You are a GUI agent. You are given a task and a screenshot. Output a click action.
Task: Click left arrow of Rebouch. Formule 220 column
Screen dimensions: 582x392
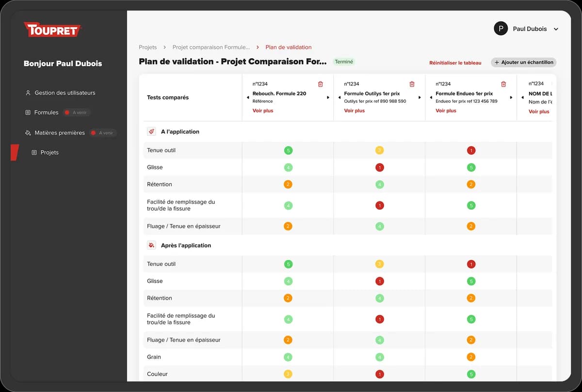tap(248, 98)
